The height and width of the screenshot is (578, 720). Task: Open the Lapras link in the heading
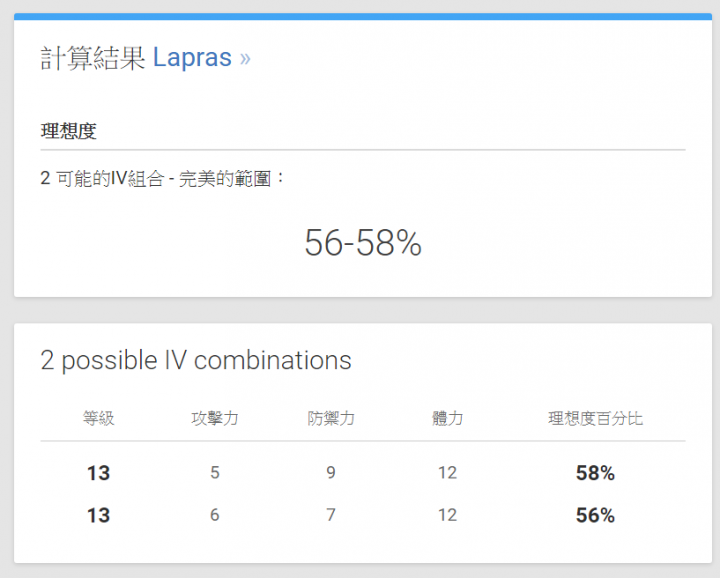coord(192,58)
